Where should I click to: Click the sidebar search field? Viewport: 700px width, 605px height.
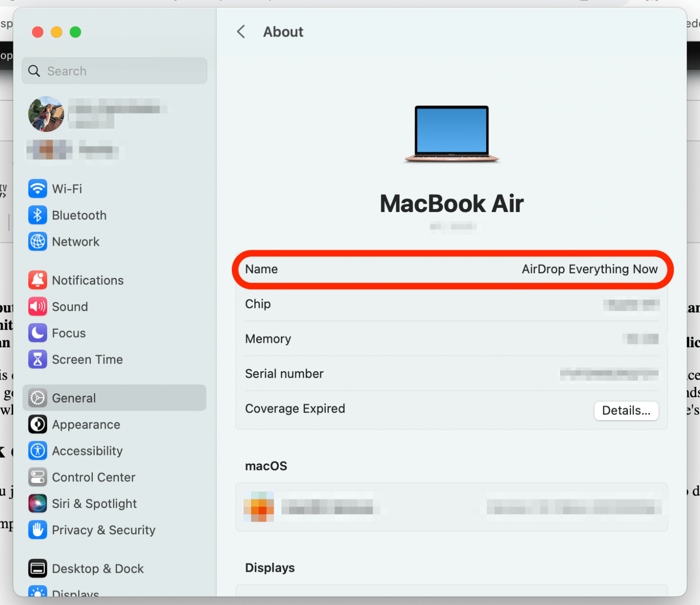(x=114, y=71)
